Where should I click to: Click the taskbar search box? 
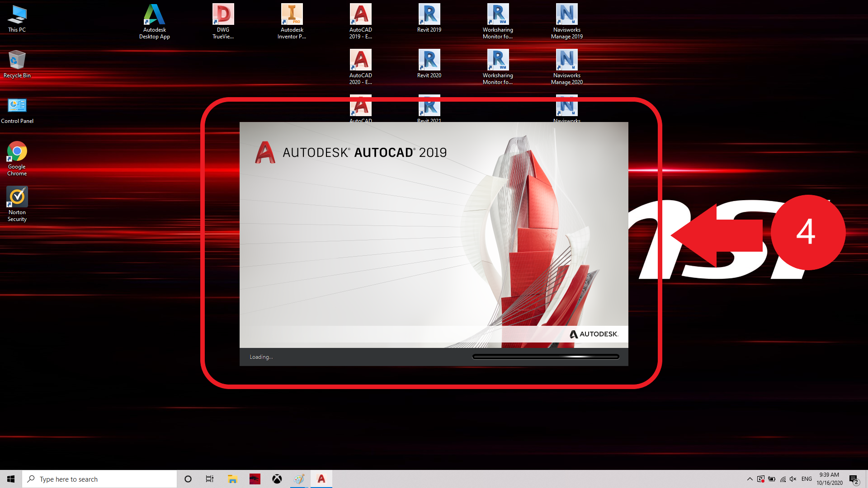tap(99, 479)
